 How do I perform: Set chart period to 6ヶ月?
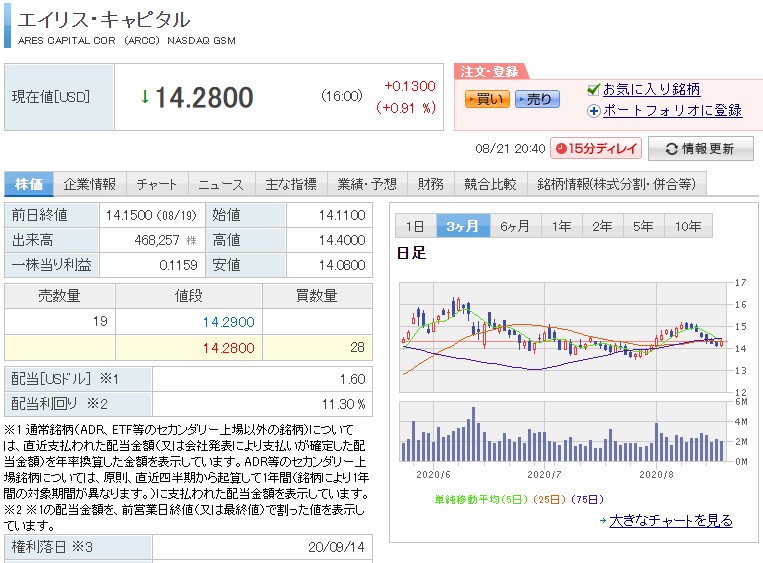(515, 226)
